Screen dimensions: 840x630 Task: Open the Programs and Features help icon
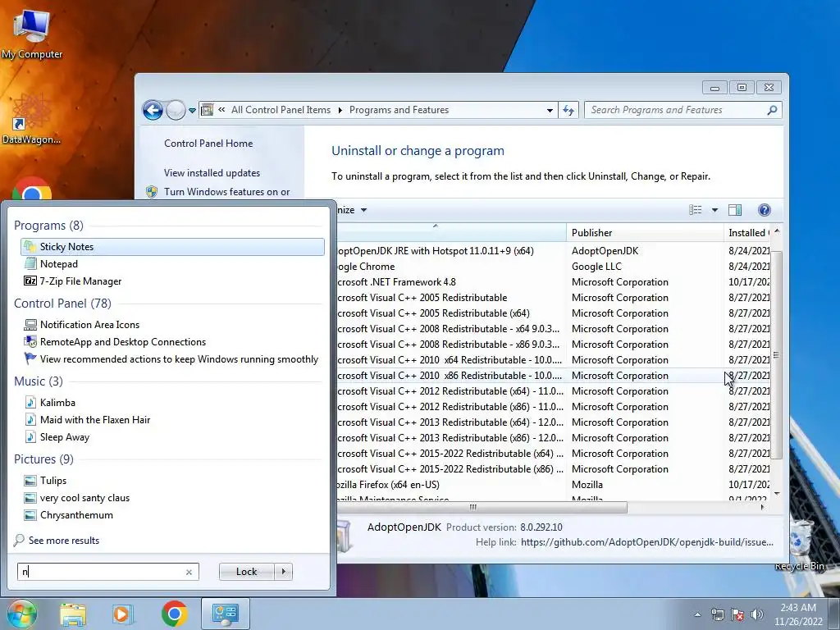[x=765, y=210]
